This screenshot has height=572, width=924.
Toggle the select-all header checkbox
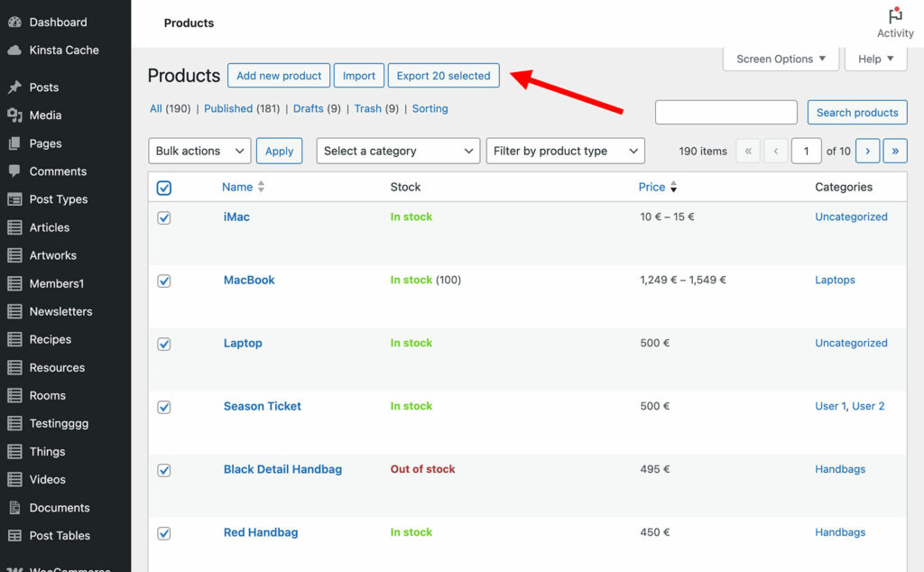pos(164,188)
